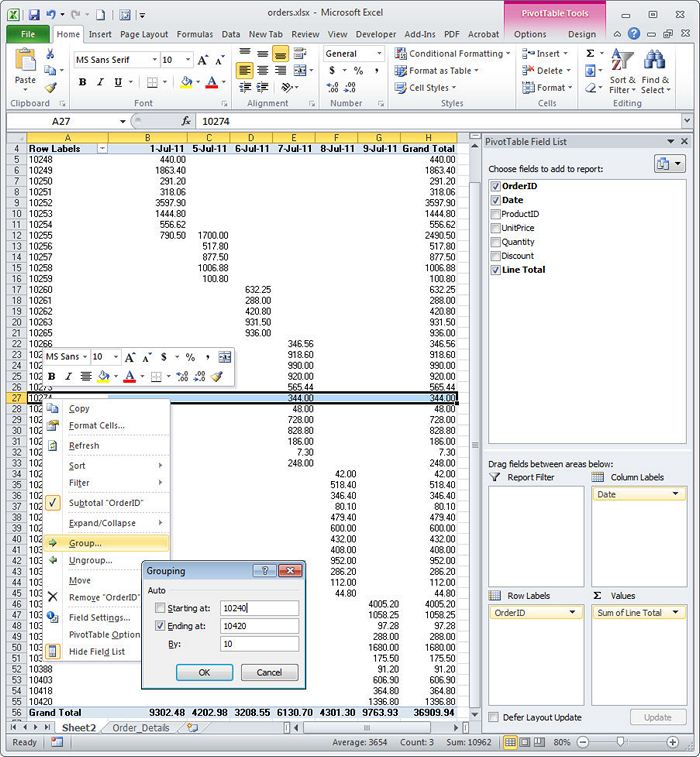Click the Format Painter brush in mini toolbar

(x=217, y=377)
